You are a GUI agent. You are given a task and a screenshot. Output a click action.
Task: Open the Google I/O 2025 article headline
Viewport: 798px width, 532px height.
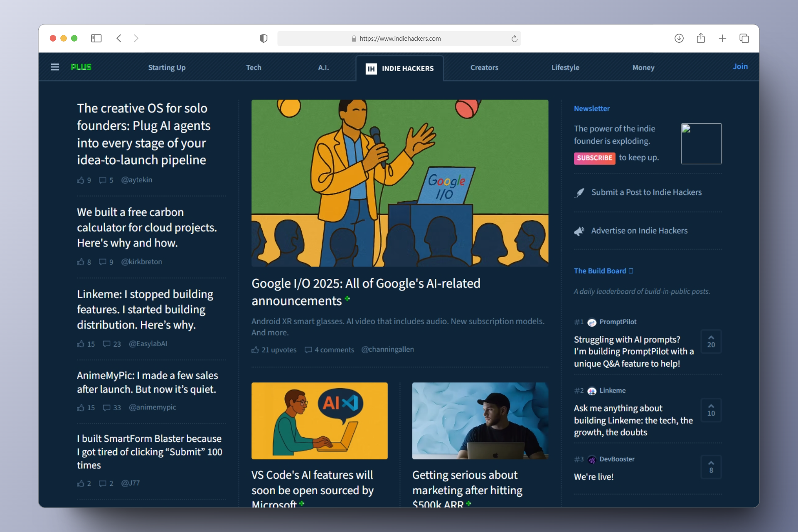tap(366, 292)
